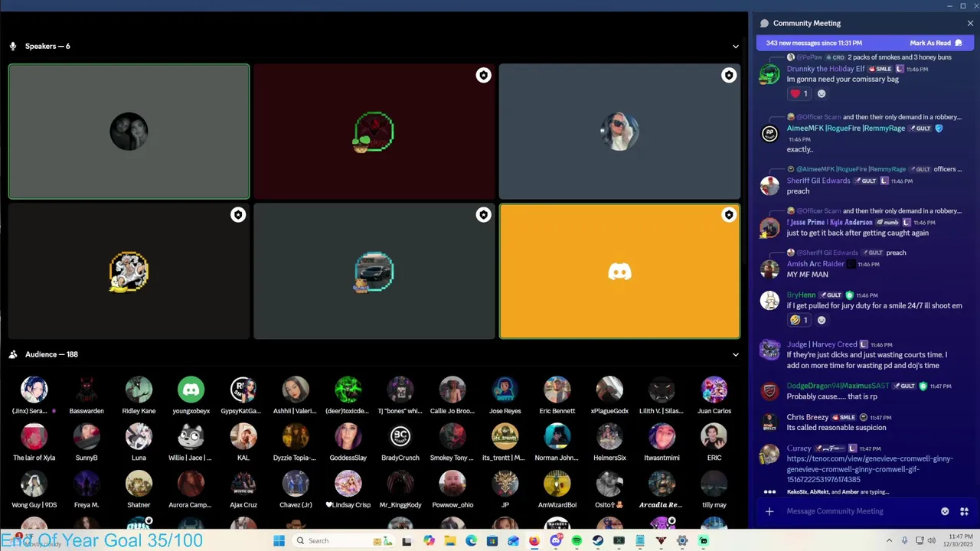The image size is (980, 551).
Task: Add a reaction to Drunnky the Holiday Elf's message
Action: pyautogui.click(x=822, y=94)
